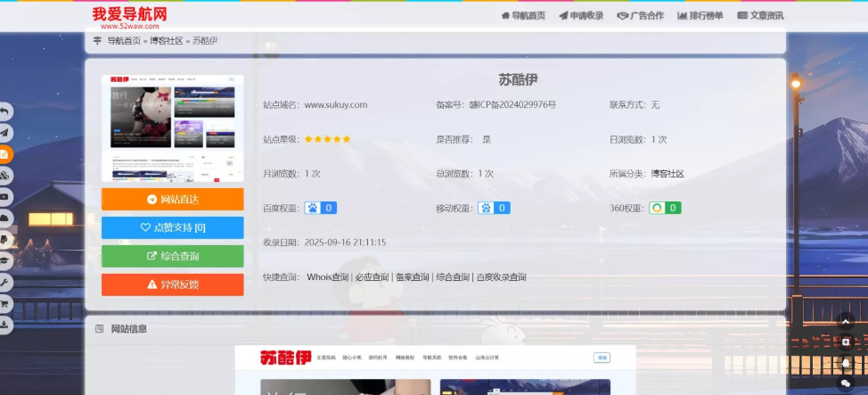The height and width of the screenshot is (395, 868).
Task: Click the 是否推荐 value 是
Action: [x=487, y=139]
